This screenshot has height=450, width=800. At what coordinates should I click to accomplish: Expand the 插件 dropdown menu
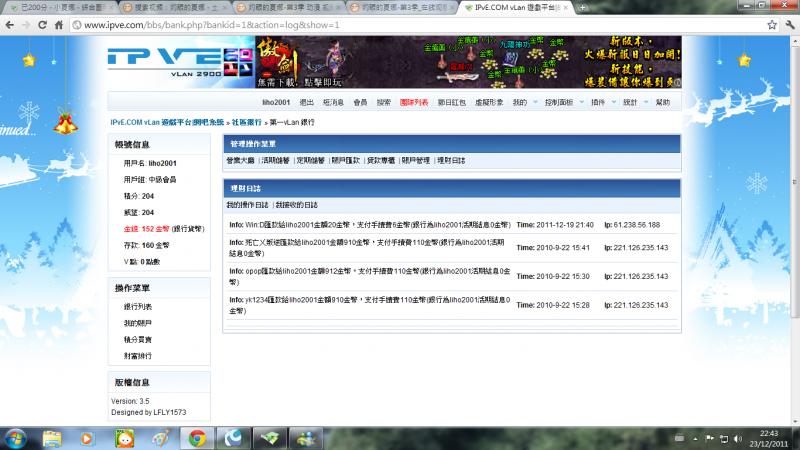[x=601, y=102]
